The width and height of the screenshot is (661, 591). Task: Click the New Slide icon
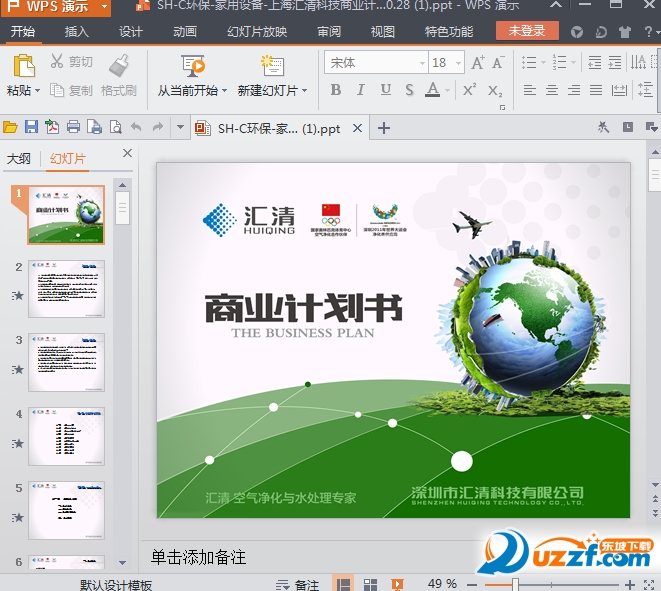272,66
